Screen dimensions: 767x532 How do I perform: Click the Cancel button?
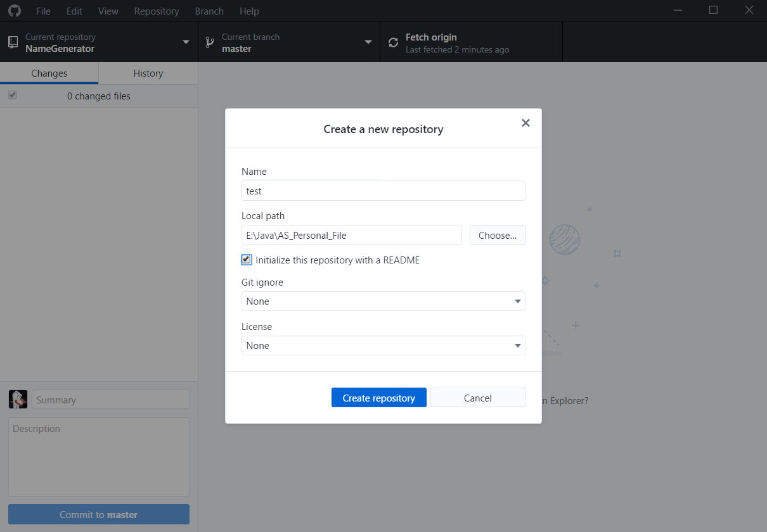click(x=478, y=398)
